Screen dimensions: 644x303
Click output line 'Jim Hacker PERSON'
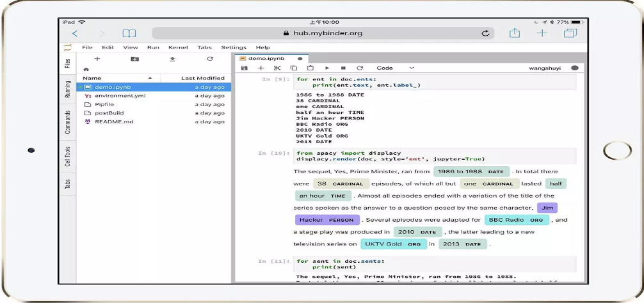[330, 118]
